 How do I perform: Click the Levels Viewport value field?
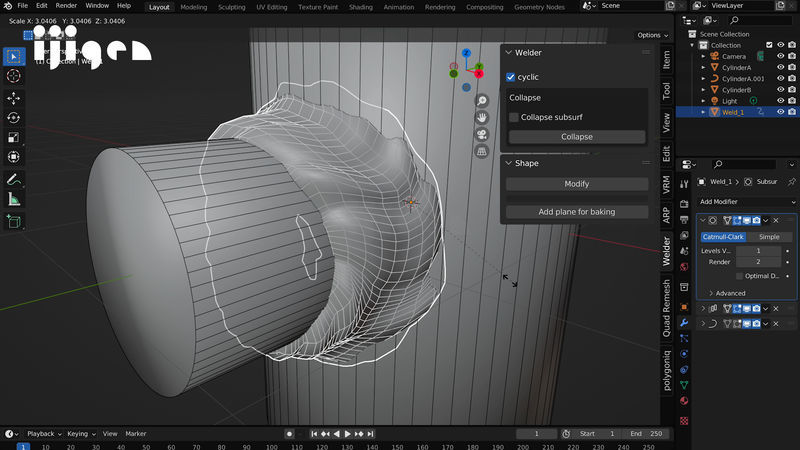click(758, 251)
